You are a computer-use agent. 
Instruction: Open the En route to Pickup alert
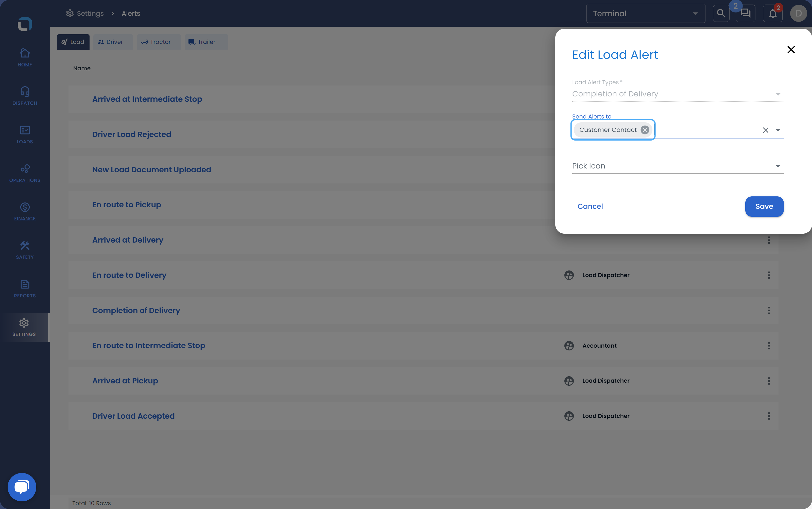pyautogui.click(x=127, y=205)
